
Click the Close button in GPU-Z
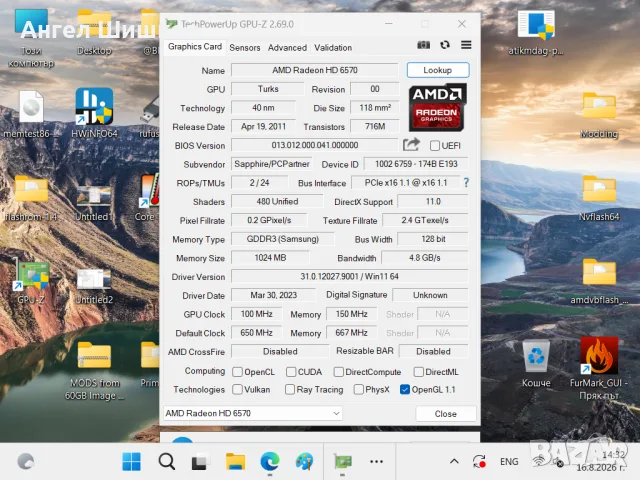(445, 413)
